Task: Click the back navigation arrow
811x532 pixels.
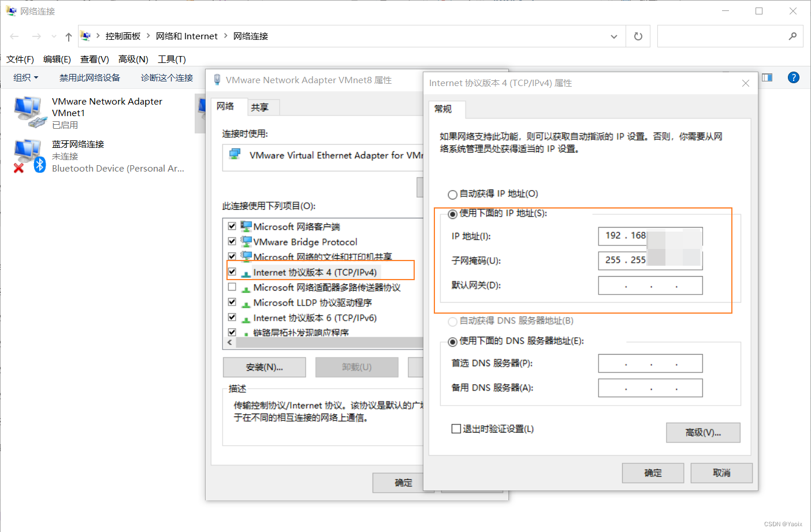Action: (x=14, y=36)
